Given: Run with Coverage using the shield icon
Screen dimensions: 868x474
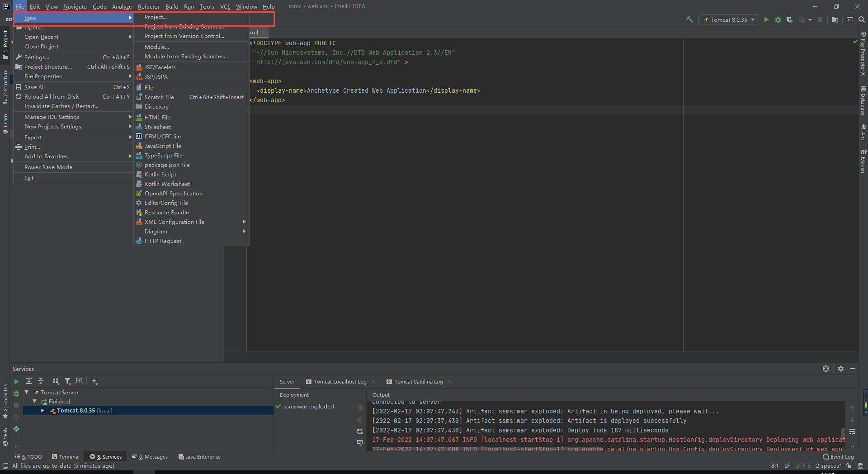Looking at the screenshot, I should [789, 19].
